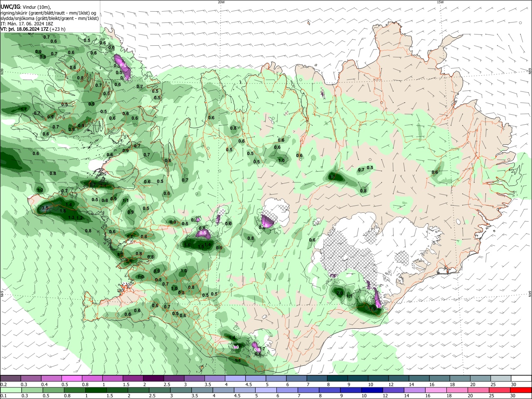This screenshot has width=532, height=399.
Task: Select the '0.1' label in the lower legend row
Action: 4,396
